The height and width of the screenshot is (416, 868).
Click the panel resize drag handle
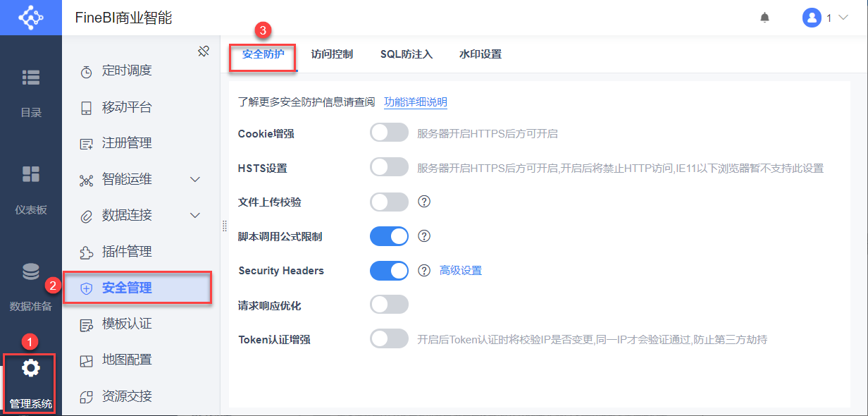point(225,226)
